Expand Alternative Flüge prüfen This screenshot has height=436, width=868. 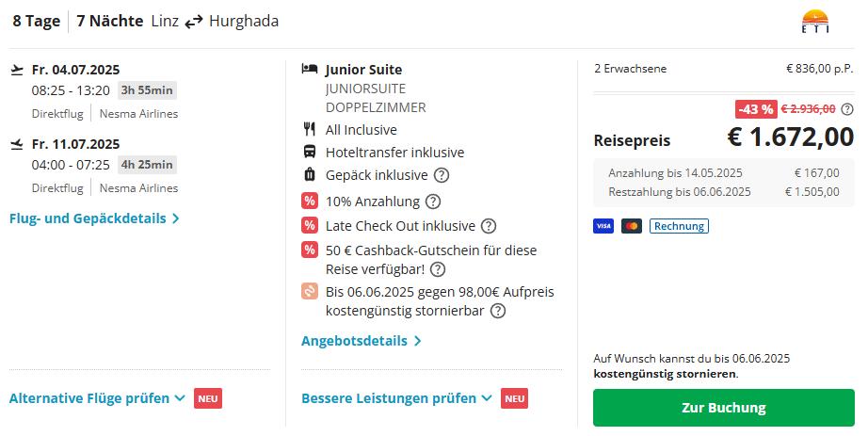(x=97, y=398)
